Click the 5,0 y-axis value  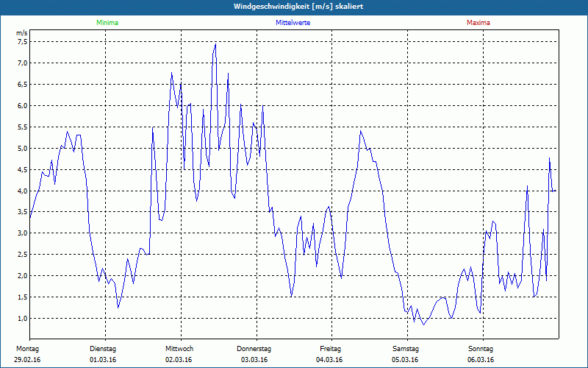click(23, 149)
